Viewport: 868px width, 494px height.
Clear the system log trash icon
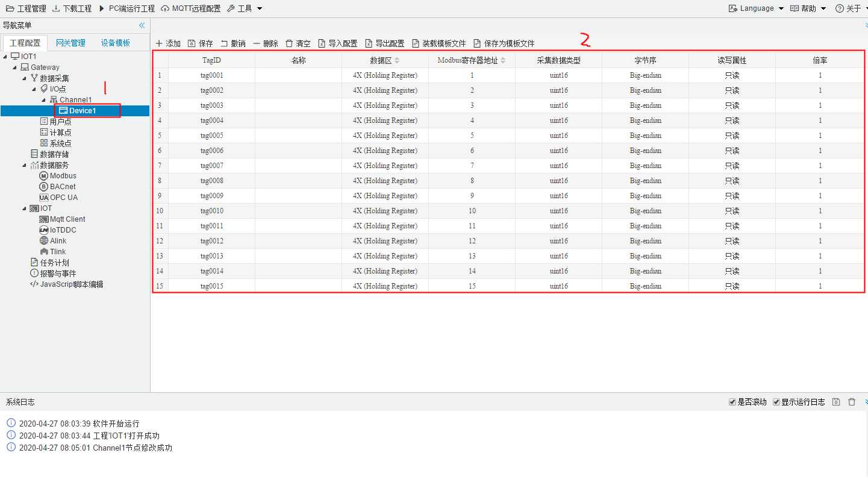[852, 402]
